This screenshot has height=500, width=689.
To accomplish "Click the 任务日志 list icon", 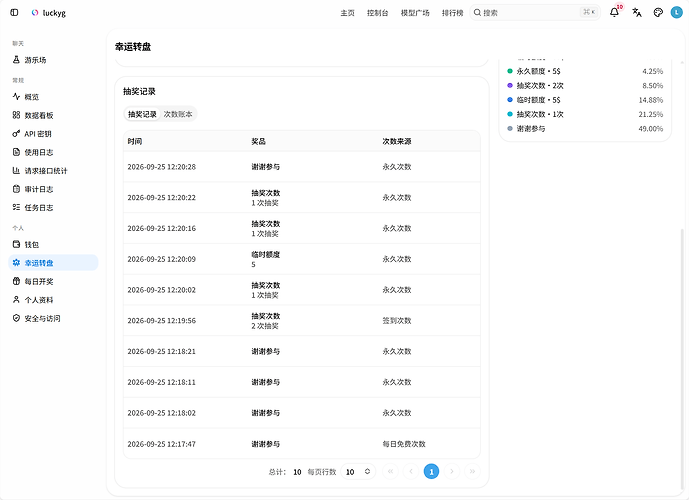I will pos(16,207).
